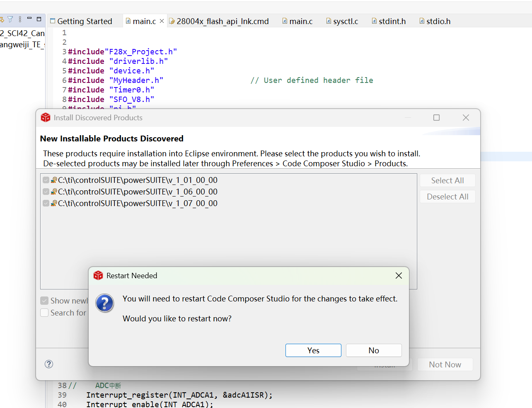Maximize the Install Discovered Products dialog
532x408 pixels.
436,118
